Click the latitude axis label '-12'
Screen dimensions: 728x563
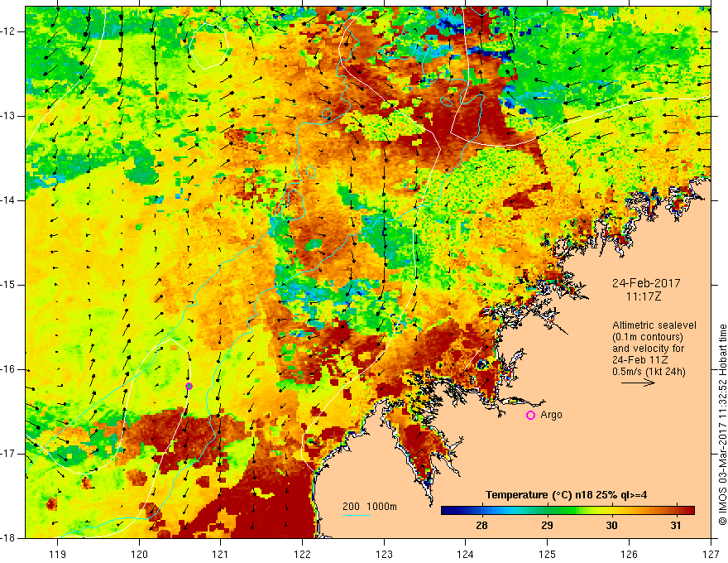pos(9,31)
